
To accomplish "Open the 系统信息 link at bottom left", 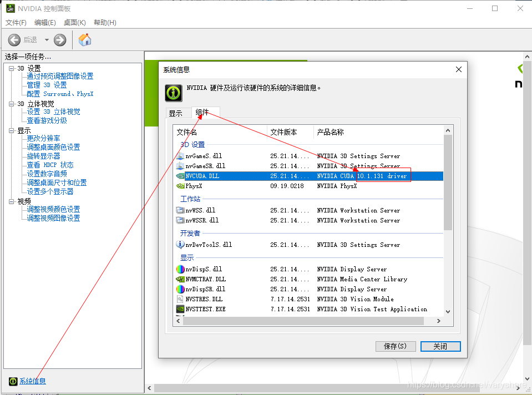I will [32, 381].
